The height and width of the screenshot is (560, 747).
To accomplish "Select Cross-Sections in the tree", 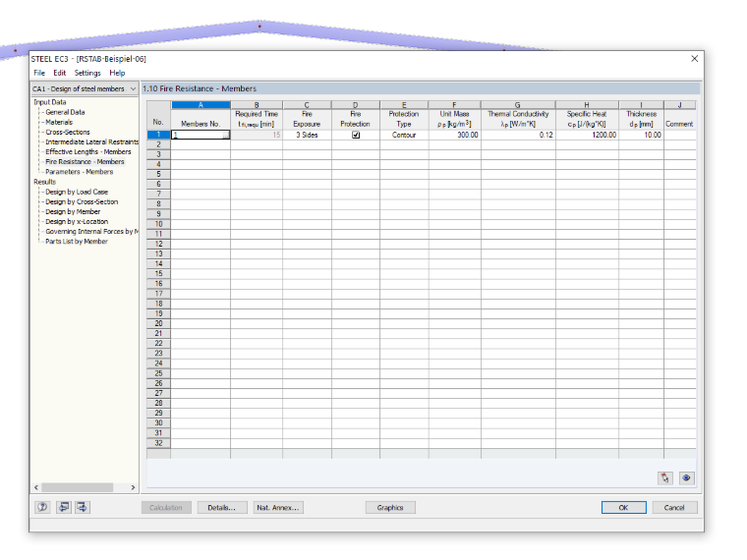I will [68, 133].
